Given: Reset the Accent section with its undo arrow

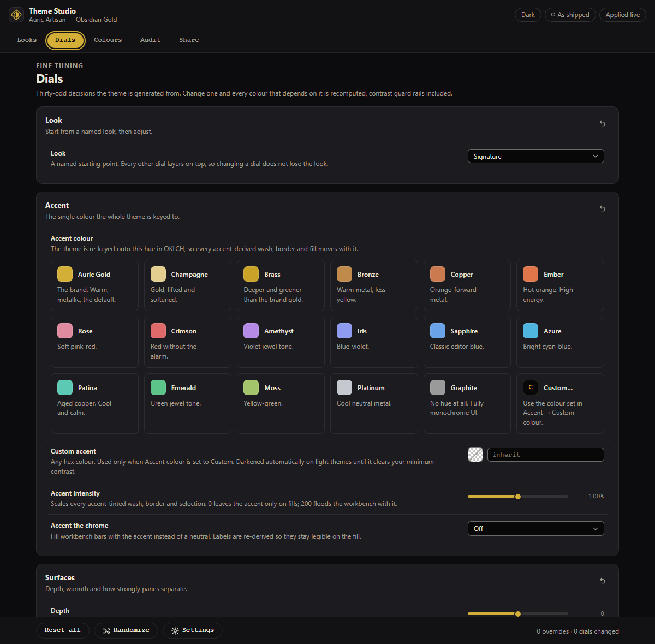Looking at the screenshot, I should click(603, 208).
